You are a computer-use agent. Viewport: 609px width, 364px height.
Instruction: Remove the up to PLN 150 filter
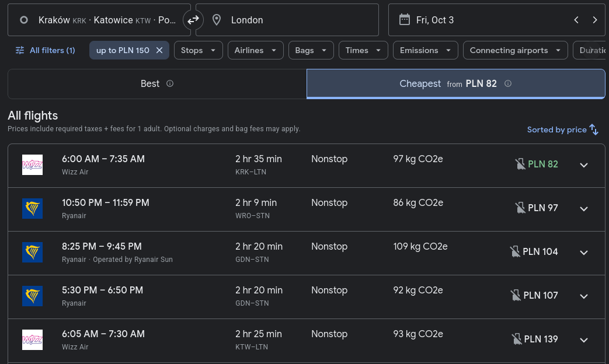coord(159,50)
